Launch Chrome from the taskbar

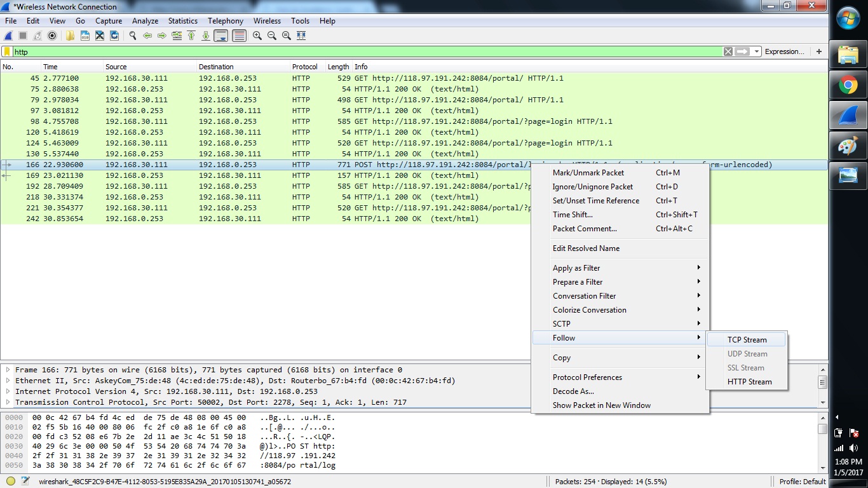(x=848, y=83)
